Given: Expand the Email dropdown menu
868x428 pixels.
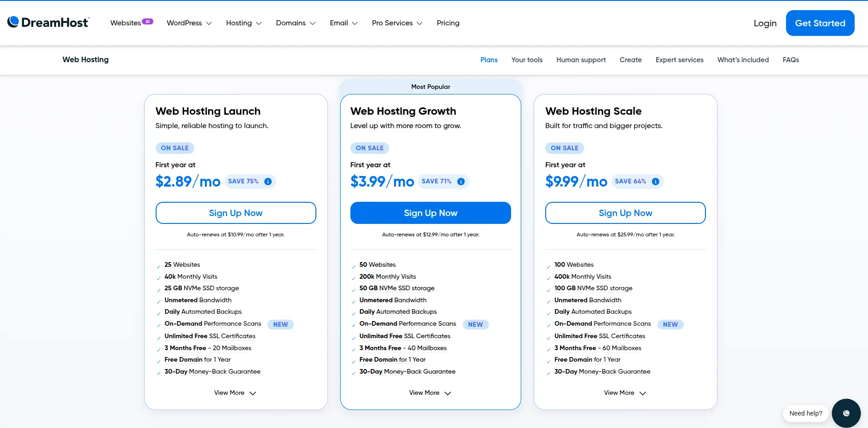Looking at the screenshot, I should coord(344,23).
